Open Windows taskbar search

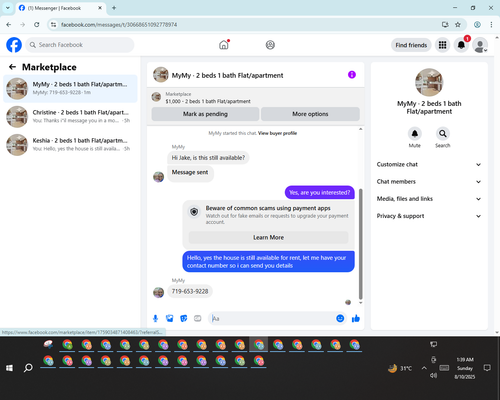pyautogui.click(x=28, y=368)
